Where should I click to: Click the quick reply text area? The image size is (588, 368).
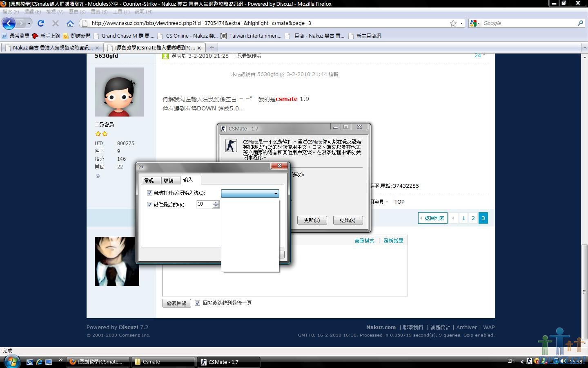[285, 270]
